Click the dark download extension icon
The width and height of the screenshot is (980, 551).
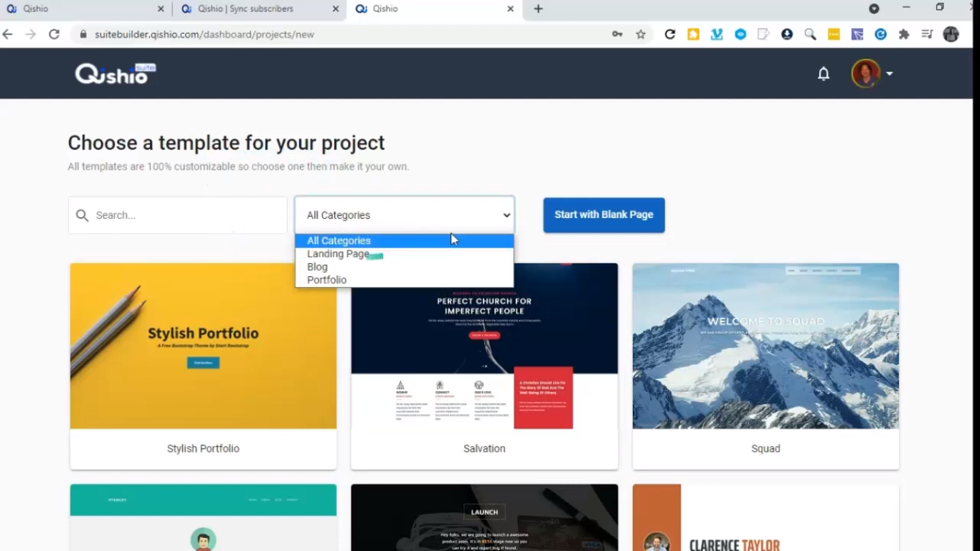pyautogui.click(x=787, y=34)
